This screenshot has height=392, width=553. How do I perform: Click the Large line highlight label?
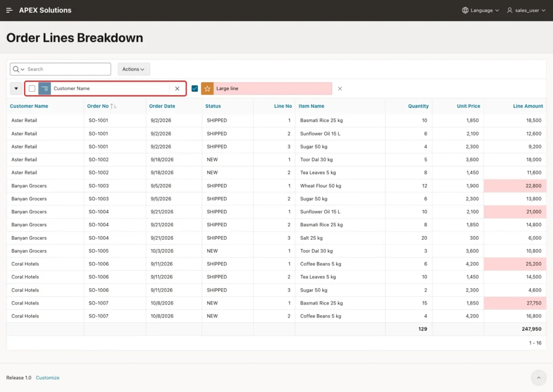click(227, 89)
